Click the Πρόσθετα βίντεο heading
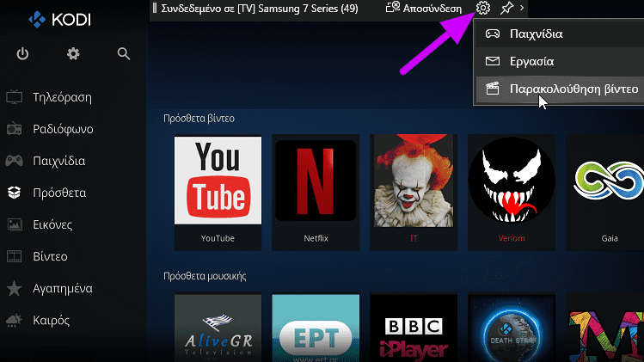Screen dimensions: 644x362 tap(199, 119)
